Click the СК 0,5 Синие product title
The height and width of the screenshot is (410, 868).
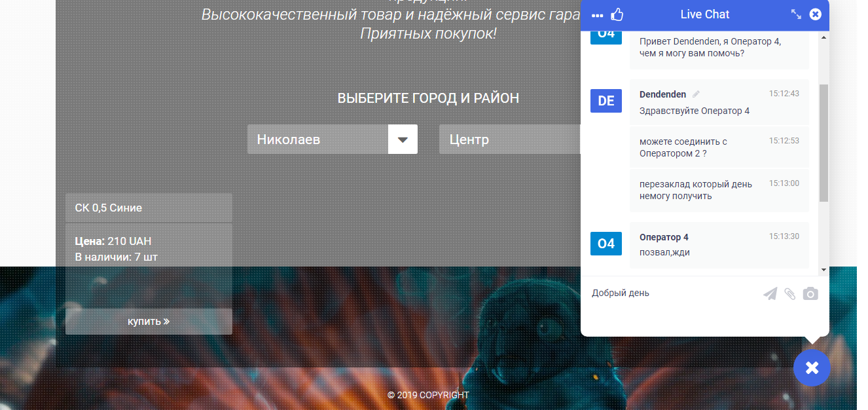(109, 208)
